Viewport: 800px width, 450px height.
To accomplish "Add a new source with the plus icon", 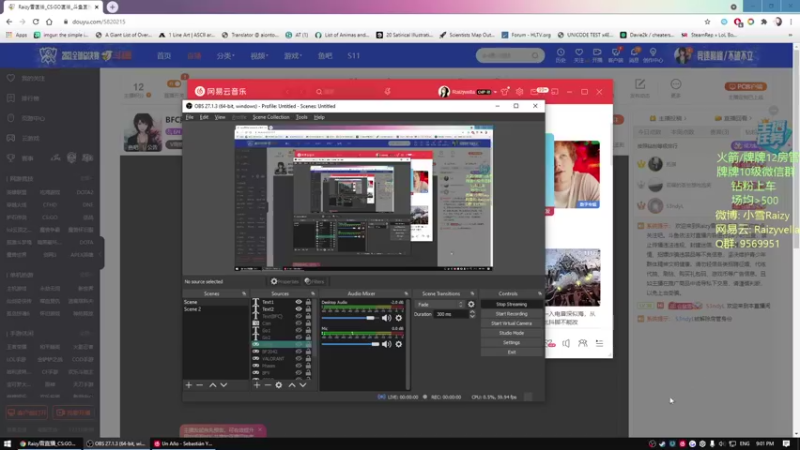I will coord(257,385).
